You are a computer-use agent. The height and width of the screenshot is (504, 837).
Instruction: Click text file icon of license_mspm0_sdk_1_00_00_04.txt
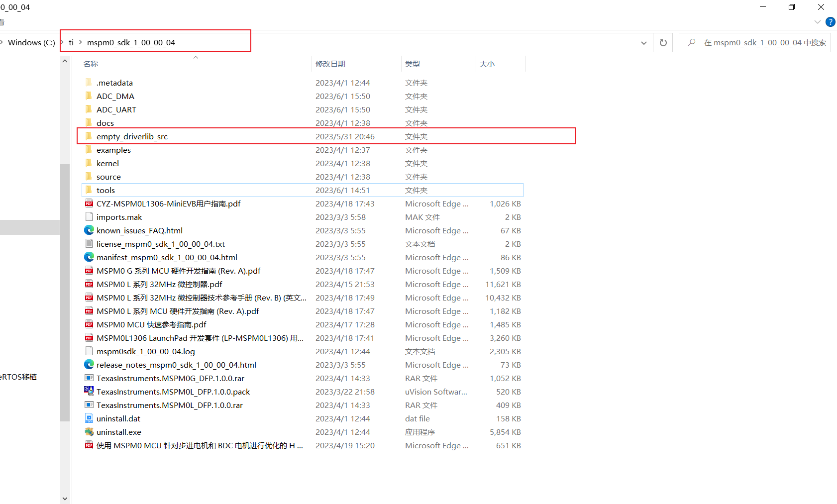tap(89, 243)
